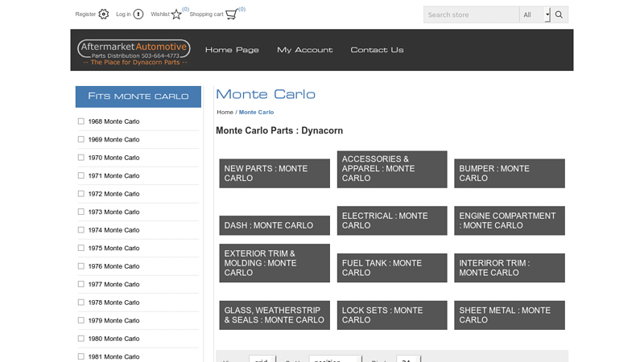Open the Shopping cart icon
The width and height of the screenshot is (644, 362).
pyautogui.click(x=232, y=14)
